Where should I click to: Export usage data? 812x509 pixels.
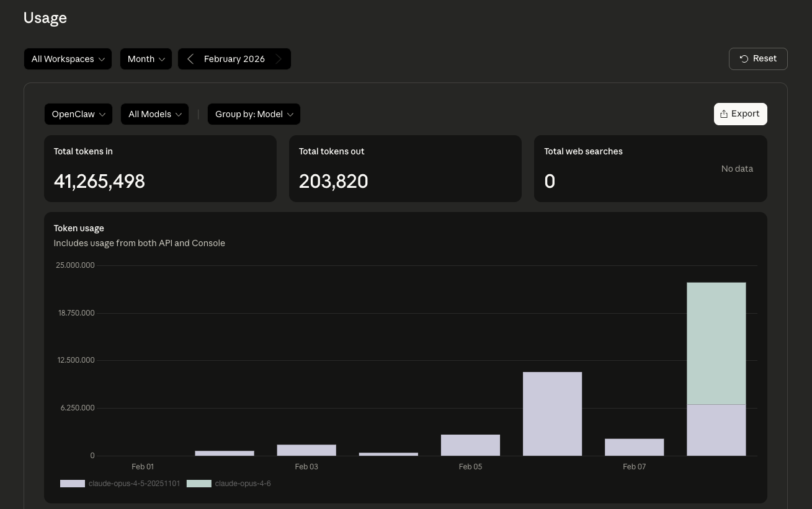click(740, 114)
